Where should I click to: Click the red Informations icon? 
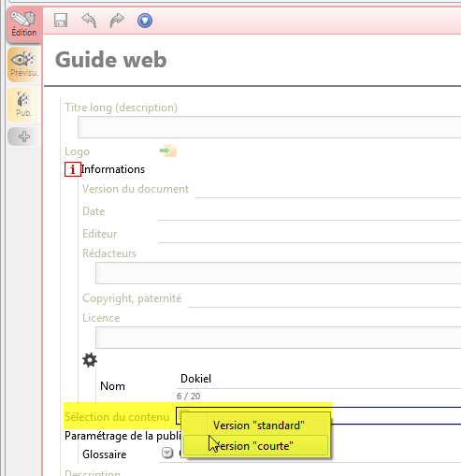[73, 169]
